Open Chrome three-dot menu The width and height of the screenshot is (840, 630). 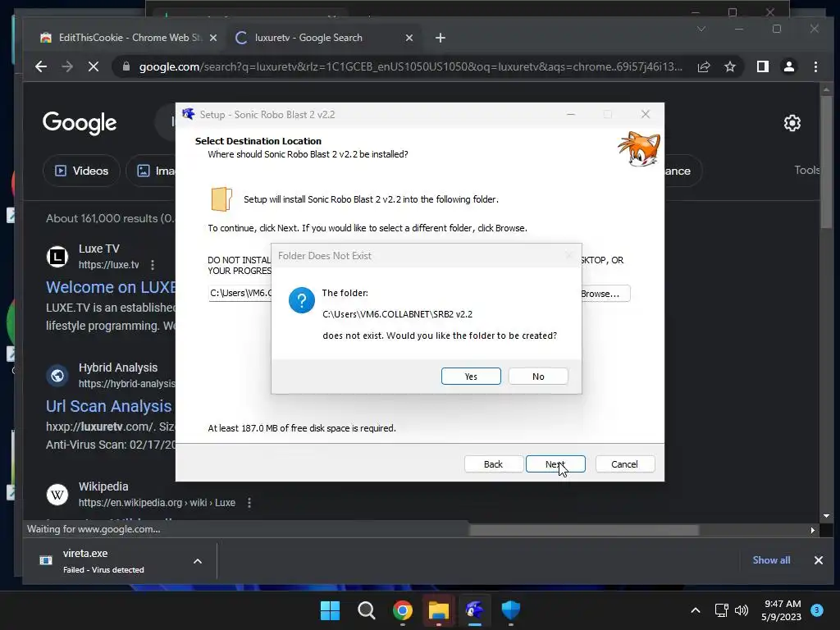[x=815, y=66]
